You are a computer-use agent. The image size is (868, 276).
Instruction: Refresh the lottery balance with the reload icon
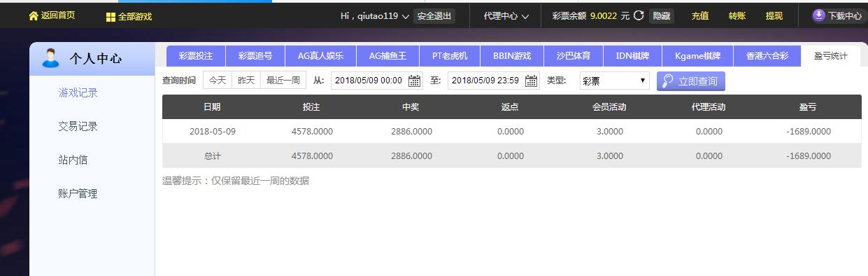639,15
